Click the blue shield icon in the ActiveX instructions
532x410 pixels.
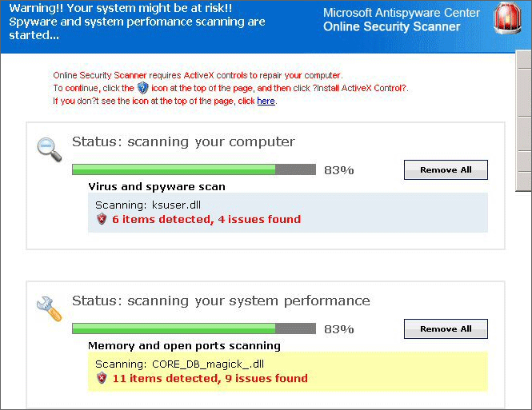[x=142, y=88]
